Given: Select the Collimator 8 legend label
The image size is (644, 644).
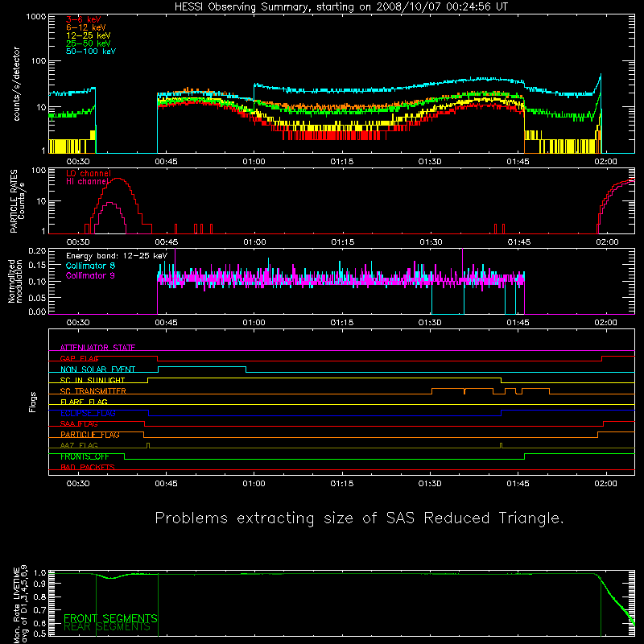Looking at the screenshot, I should pyautogui.click(x=90, y=266).
